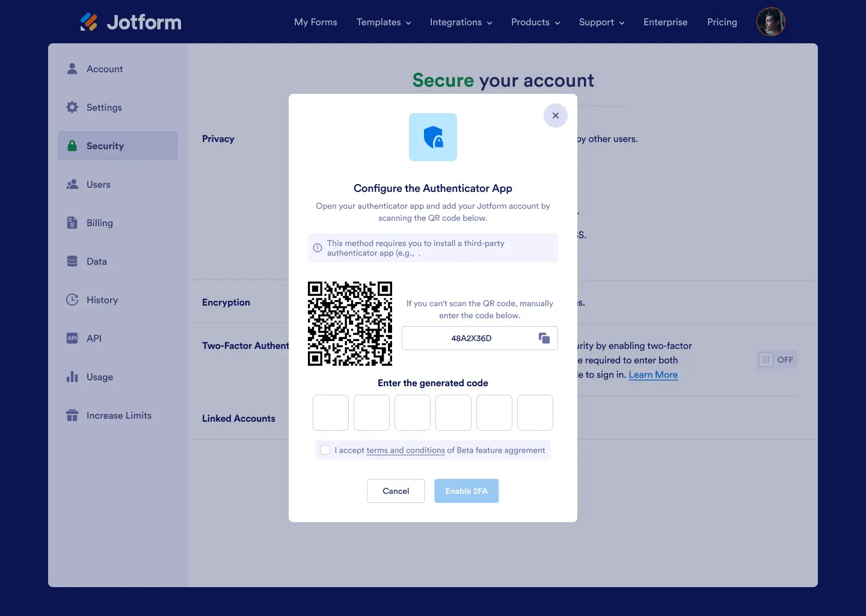This screenshot has height=616, width=866.
Task: Open the user profile avatar
Action: click(771, 22)
